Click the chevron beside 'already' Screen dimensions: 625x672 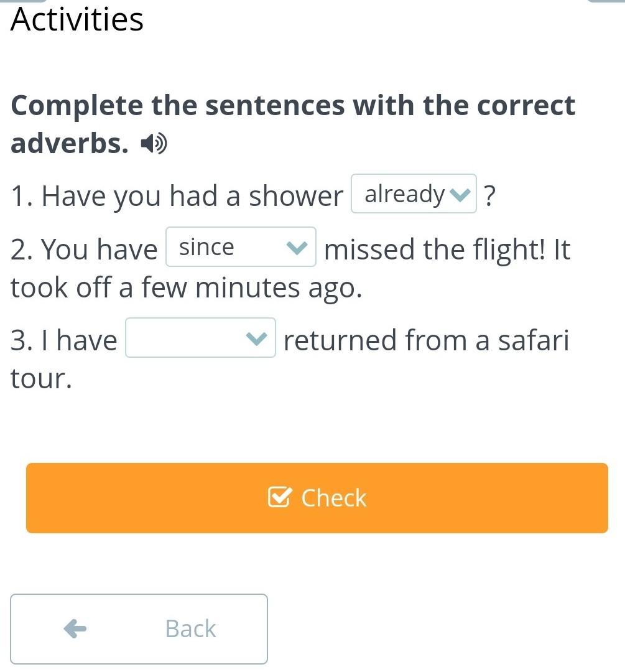pyautogui.click(x=460, y=195)
